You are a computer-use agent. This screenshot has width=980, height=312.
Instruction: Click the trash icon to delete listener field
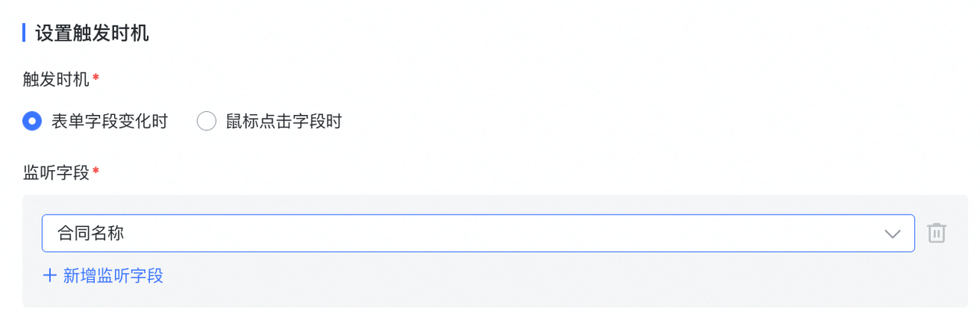coord(936,233)
